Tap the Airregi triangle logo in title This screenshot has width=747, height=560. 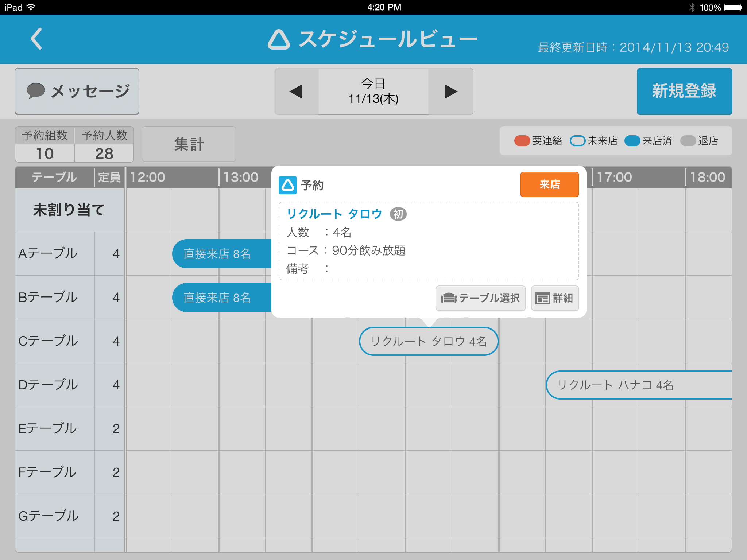279,39
